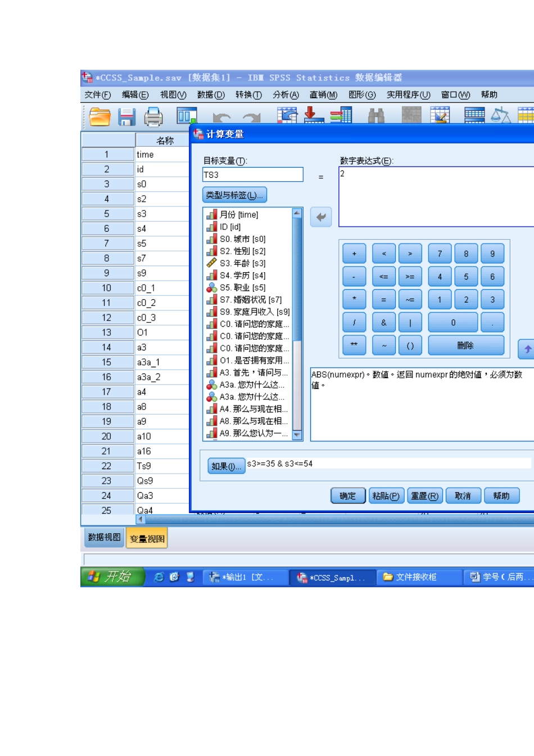This screenshot has height=756, width=534.
Task: Click the parentheses () keypad button
Action: click(410, 345)
